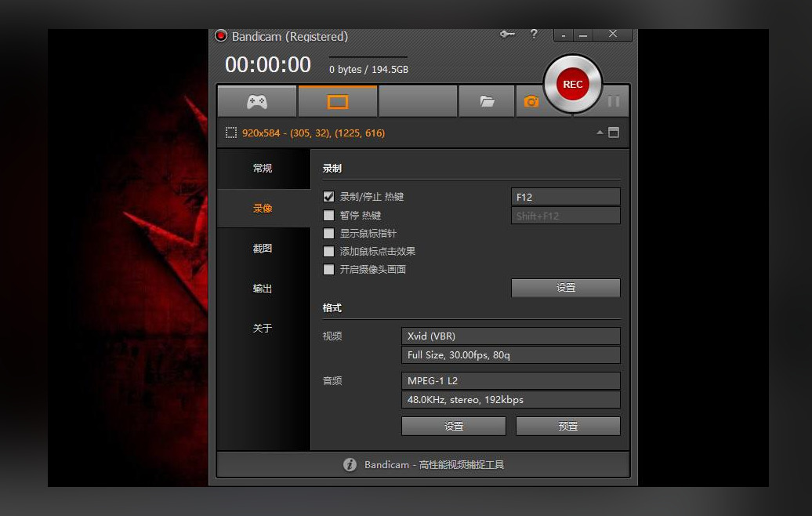The image size is (812, 516).
Task: Click the empty third mode tab
Action: (418, 101)
